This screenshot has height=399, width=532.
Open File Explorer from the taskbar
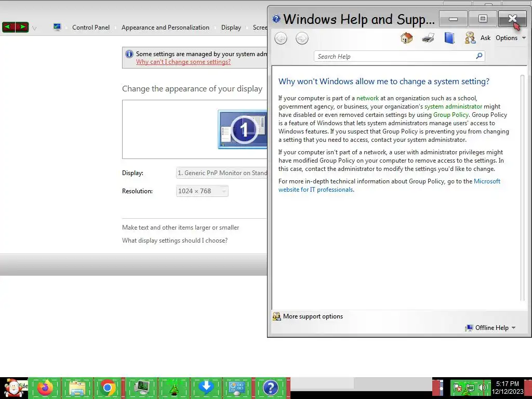click(x=77, y=388)
